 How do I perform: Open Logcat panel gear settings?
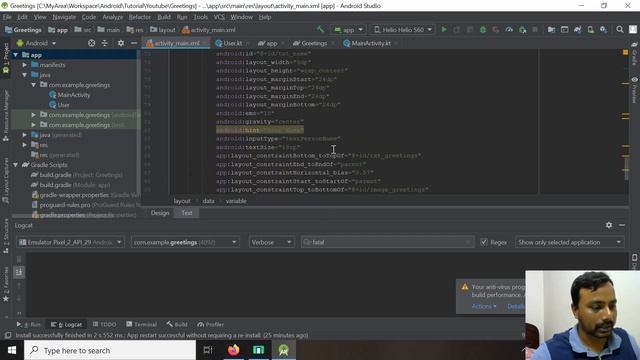click(x=609, y=225)
